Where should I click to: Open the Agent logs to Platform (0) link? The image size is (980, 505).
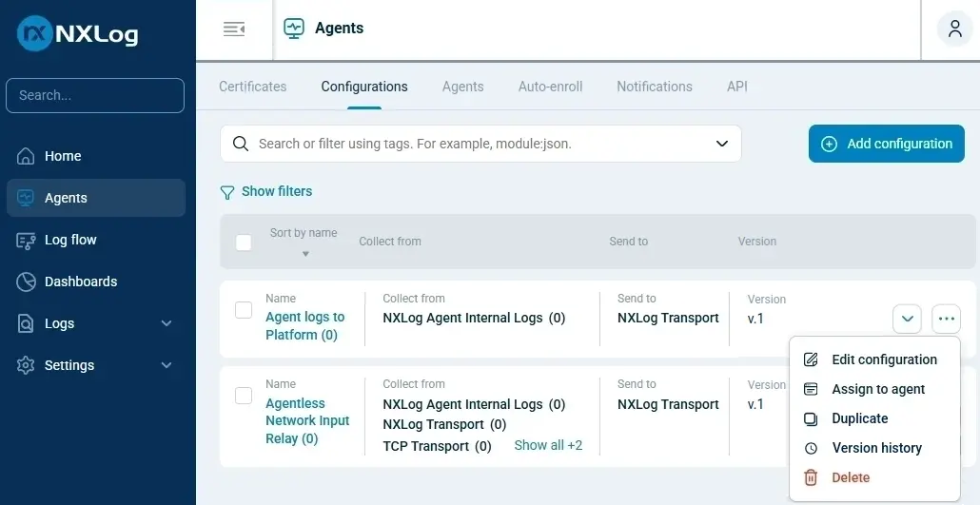[x=305, y=325]
